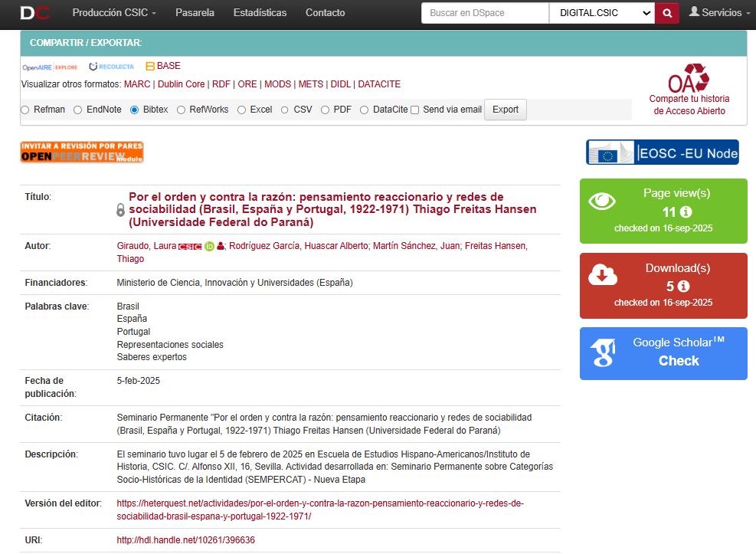
Task: Click the Open Peer Review module banner
Action: [82, 152]
